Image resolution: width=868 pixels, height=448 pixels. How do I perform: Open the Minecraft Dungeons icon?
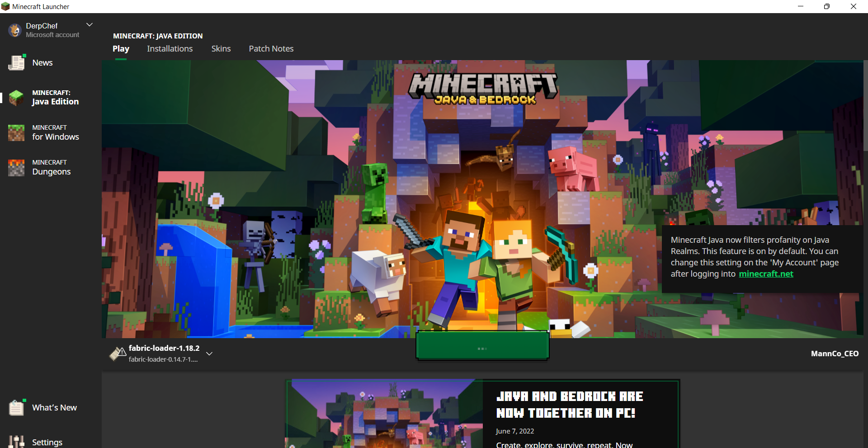(17, 167)
